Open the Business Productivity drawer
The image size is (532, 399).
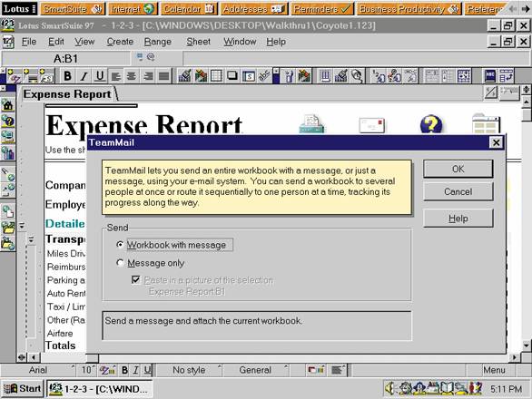pyautogui.click(x=409, y=9)
